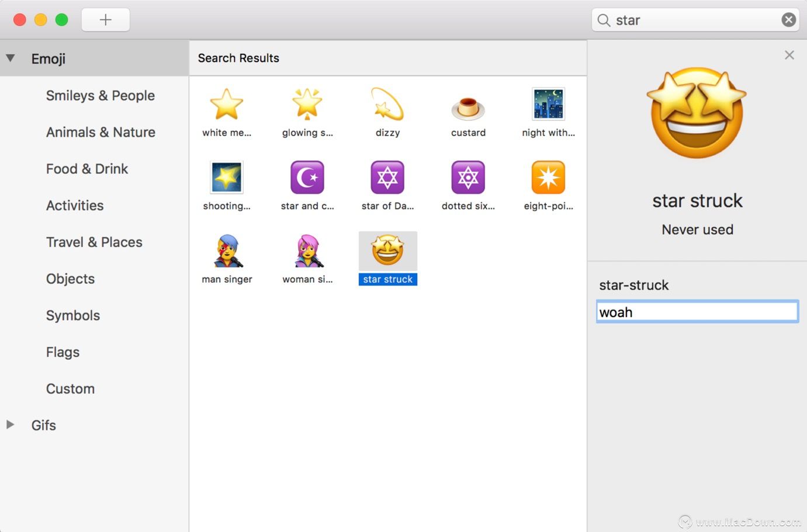Click the search field containing star
This screenshot has width=807, height=532.
click(x=695, y=20)
